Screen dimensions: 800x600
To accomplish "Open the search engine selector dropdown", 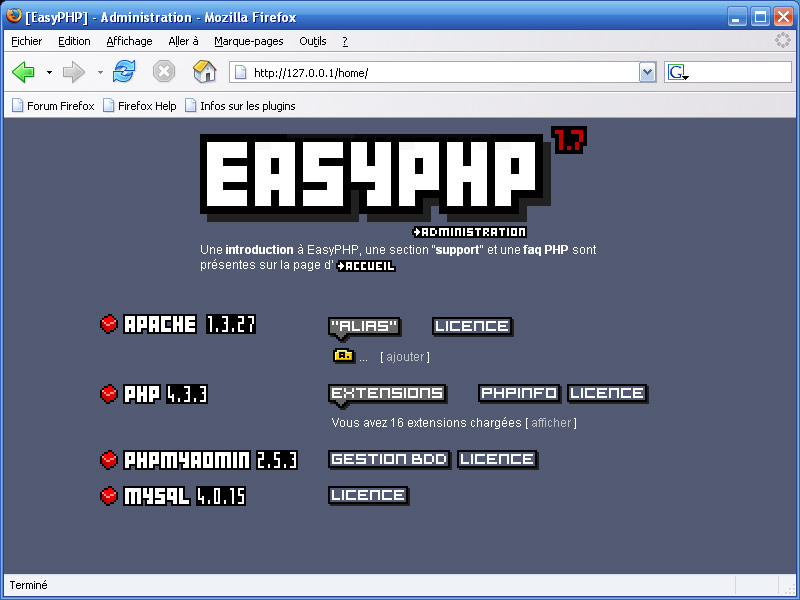I will pyautogui.click(x=677, y=72).
